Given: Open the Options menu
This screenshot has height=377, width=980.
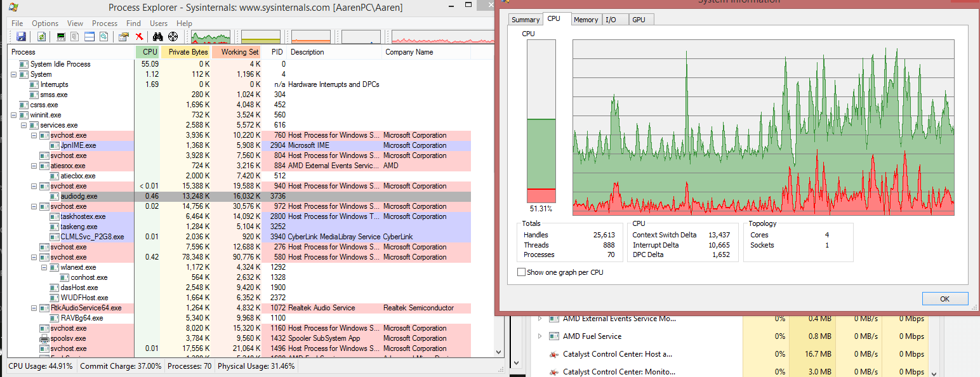Looking at the screenshot, I should pos(44,23).
